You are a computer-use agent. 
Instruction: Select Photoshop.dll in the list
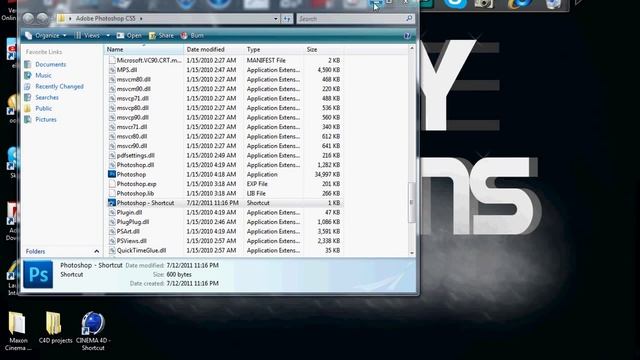tap(135, 165)
